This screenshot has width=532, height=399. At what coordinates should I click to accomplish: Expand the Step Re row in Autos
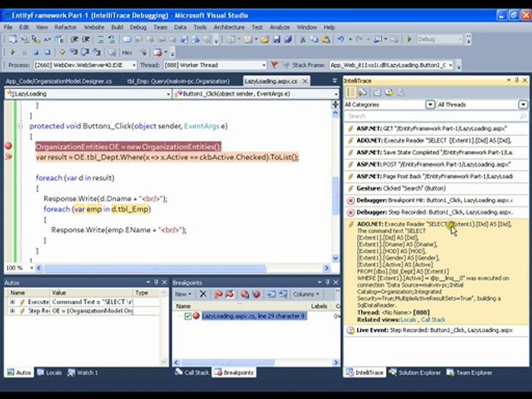point(12,311)
